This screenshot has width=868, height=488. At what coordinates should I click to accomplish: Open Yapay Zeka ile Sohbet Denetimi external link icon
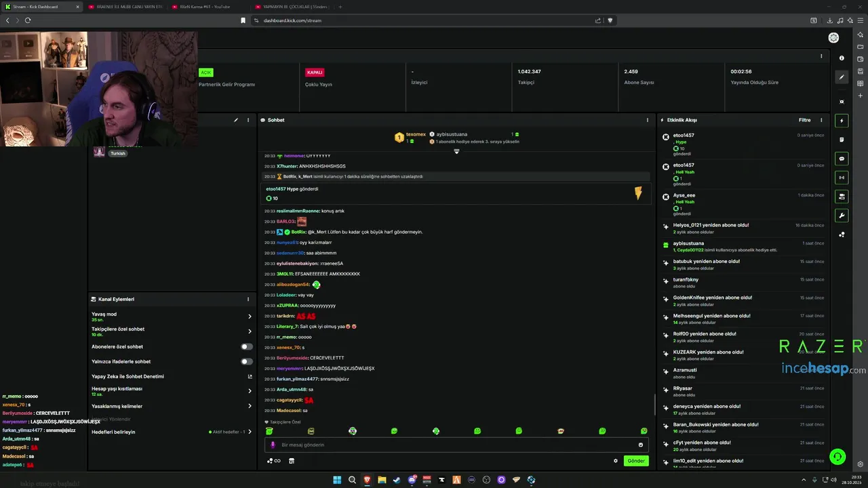tap(250, 376)
